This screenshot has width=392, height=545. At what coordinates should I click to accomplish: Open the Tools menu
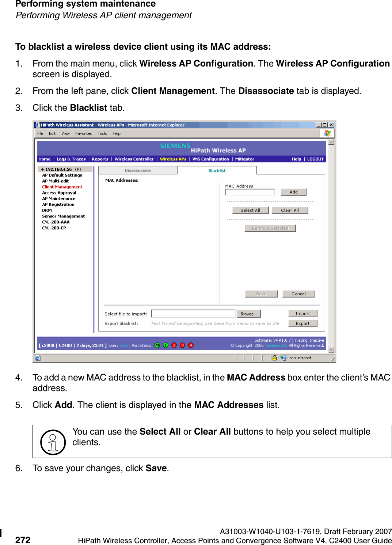coord(102,133)
